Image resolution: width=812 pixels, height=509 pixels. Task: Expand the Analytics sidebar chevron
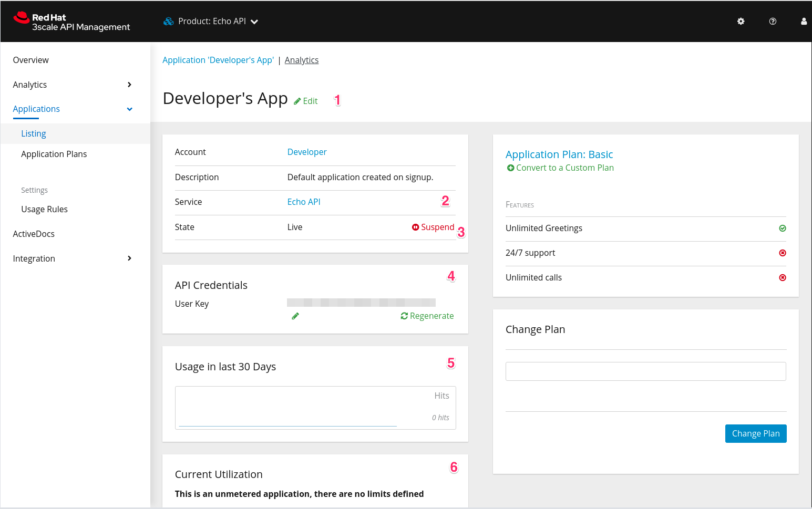pyautogui.click(x=129, y=85)
